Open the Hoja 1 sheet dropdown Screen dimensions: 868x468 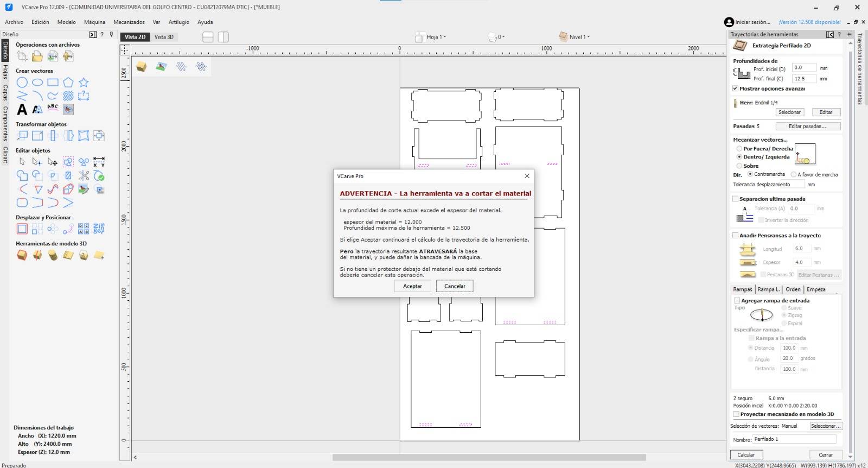tap(431, 37)
